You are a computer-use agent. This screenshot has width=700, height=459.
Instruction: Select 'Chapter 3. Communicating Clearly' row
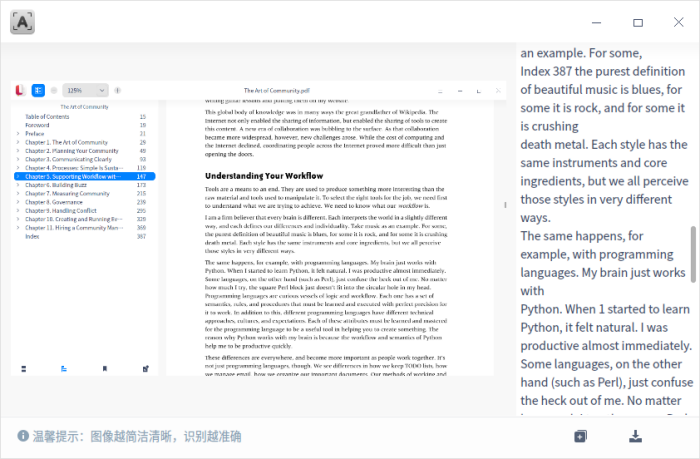pos(85,159)
